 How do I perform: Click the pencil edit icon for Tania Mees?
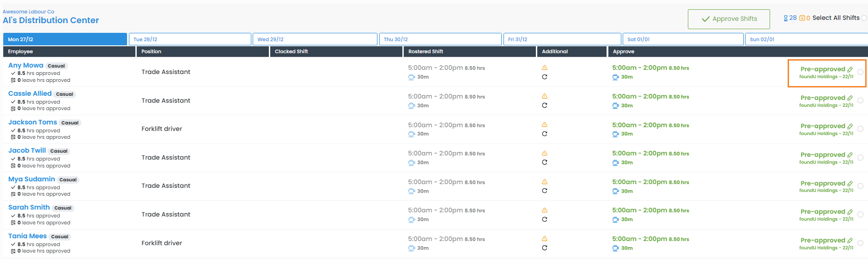(x=850, y=241)
